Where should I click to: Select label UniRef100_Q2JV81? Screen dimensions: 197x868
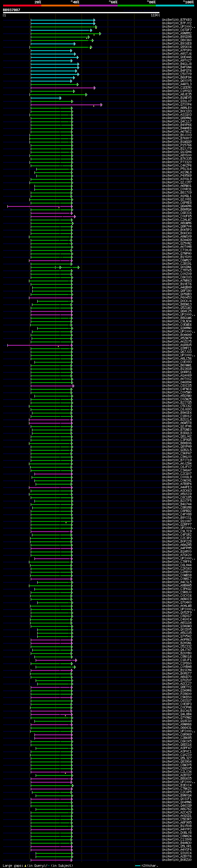[x=177, y=199]
